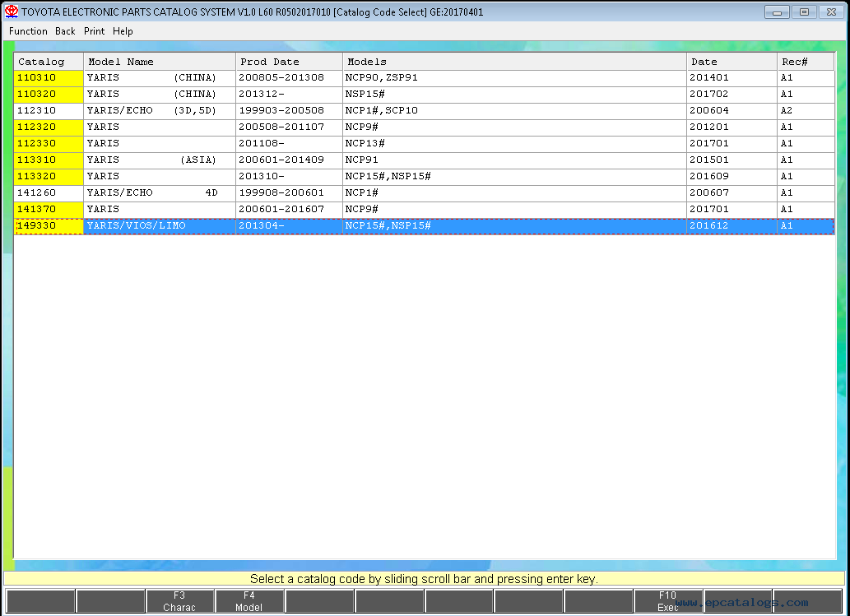This screenshot has height=616, width=850.
Task: Open the Function menu
Action: click(28, 31)
